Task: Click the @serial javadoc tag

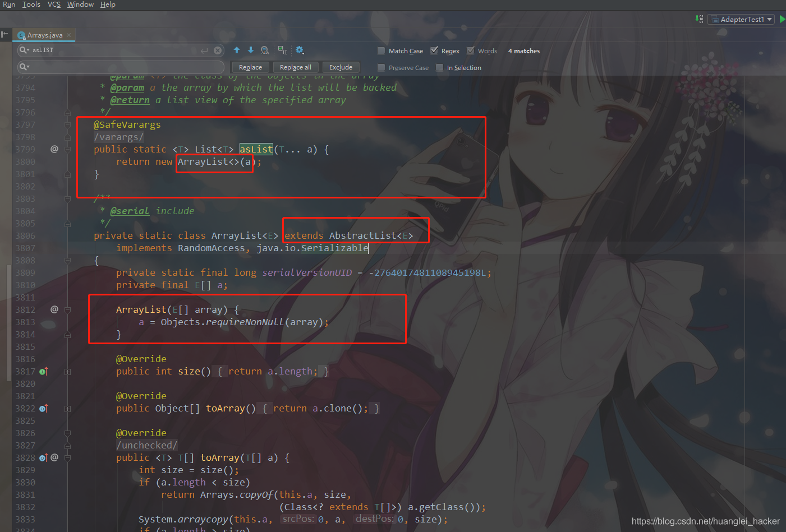Action: tap(130, 211)
